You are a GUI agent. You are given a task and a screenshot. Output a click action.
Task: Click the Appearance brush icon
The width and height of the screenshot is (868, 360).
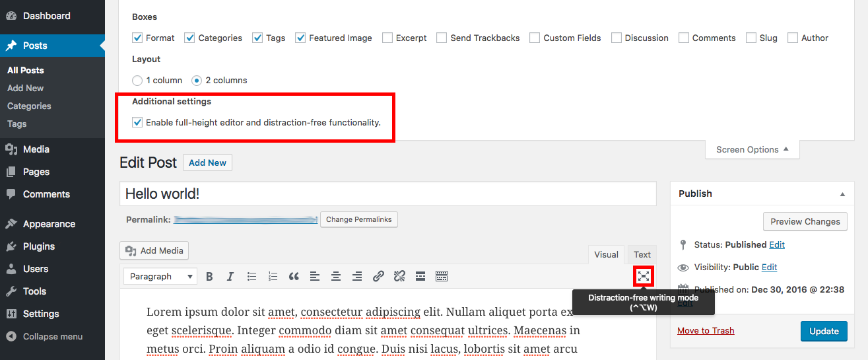(11, 224)
